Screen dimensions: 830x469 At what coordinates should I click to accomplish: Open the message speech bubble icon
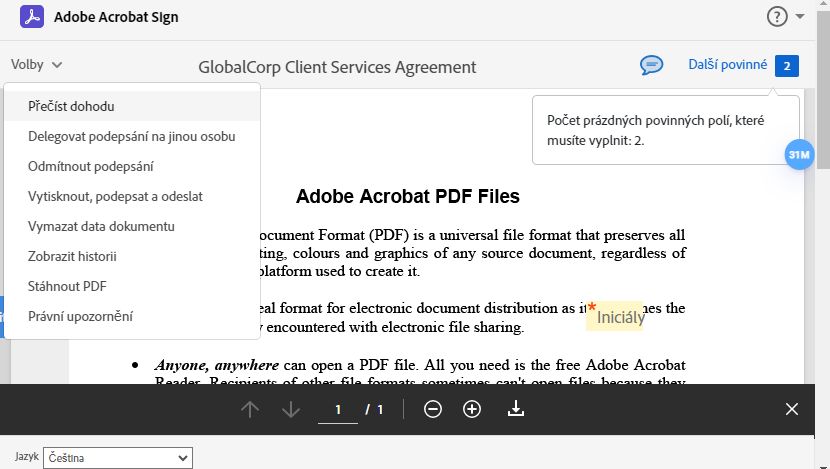(651, 65)
